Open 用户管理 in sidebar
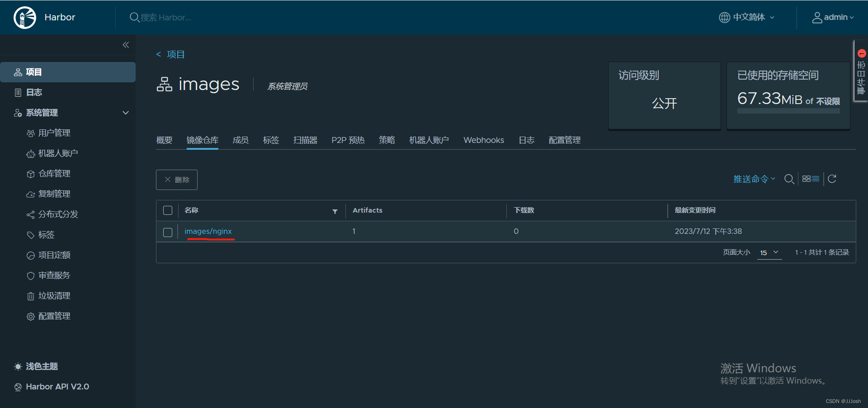The image size is (868, 408). point(54,133)
